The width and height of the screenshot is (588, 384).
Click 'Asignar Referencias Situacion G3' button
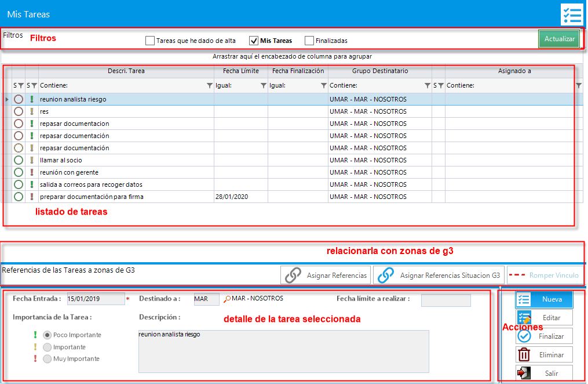[439, 275]
